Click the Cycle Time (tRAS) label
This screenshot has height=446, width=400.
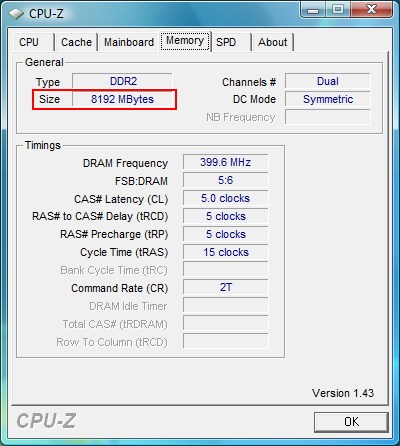(124, 252)
